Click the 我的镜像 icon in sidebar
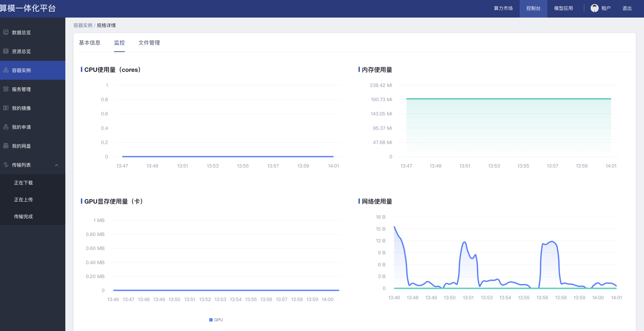 click(x=6, y=108)
